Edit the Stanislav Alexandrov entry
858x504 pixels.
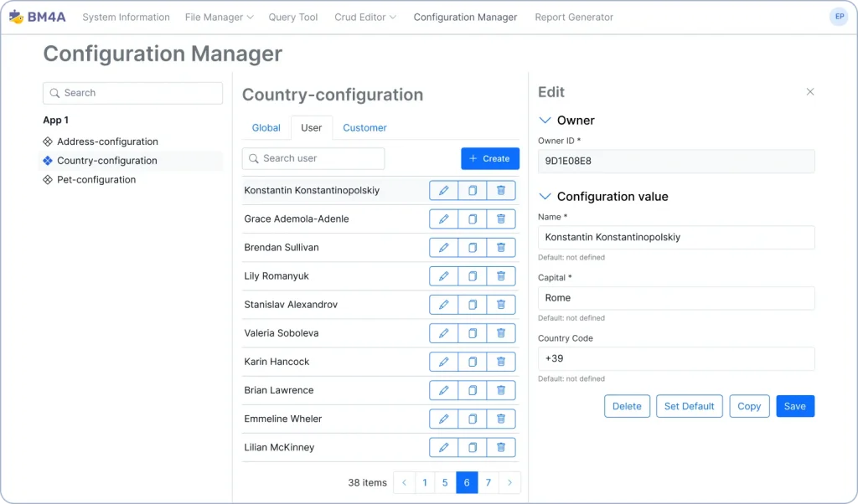[443, 305]
